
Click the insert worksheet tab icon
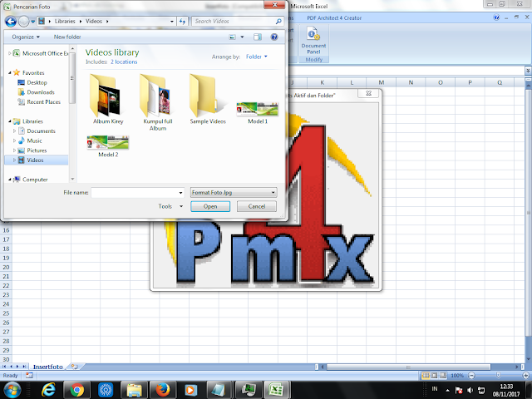coord(74,367)
